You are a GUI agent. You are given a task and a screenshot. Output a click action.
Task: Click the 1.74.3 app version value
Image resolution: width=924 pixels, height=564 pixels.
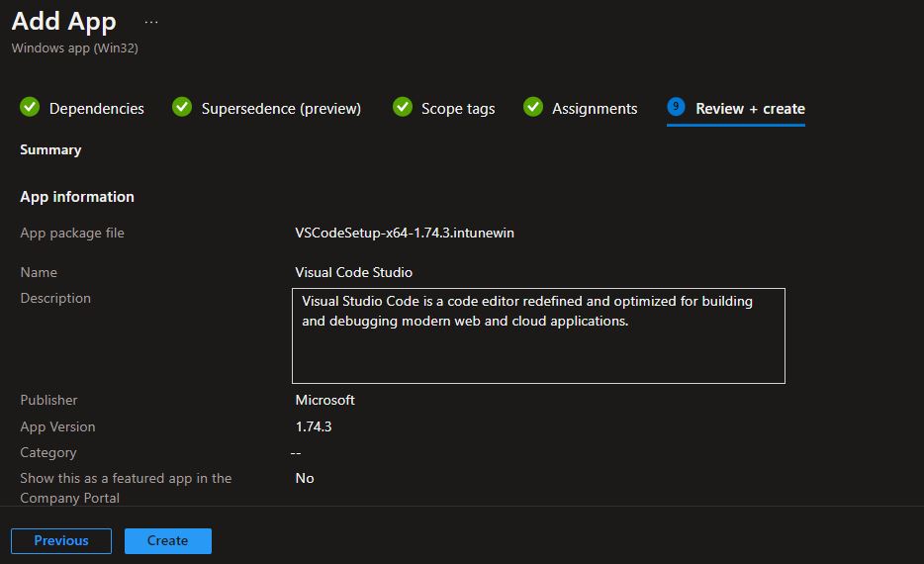(314, 426)
